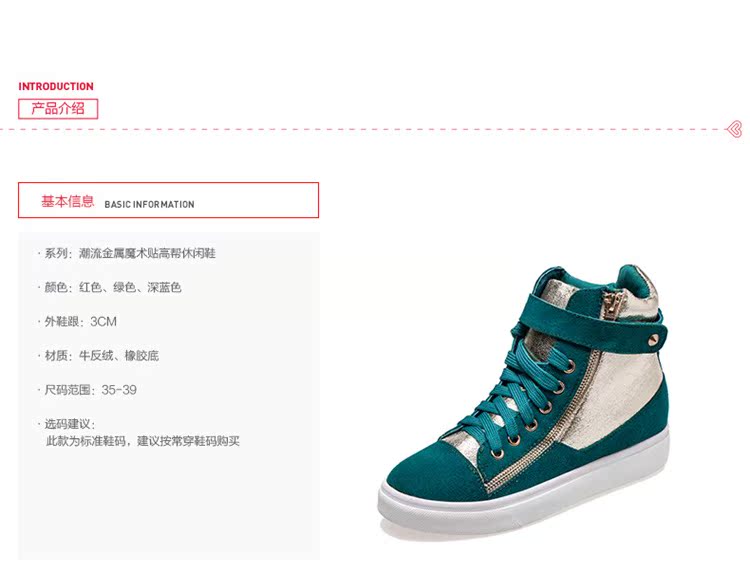This screenshot has width=750, height=571.
Task: Click the 颜色 color options line
Action: 110,287
